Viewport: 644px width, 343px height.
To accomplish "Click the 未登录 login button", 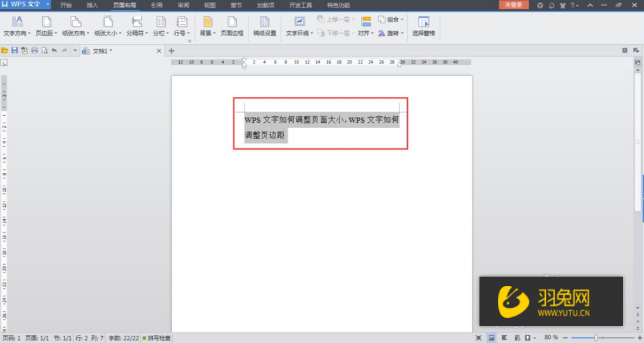I will pos(514,5).
